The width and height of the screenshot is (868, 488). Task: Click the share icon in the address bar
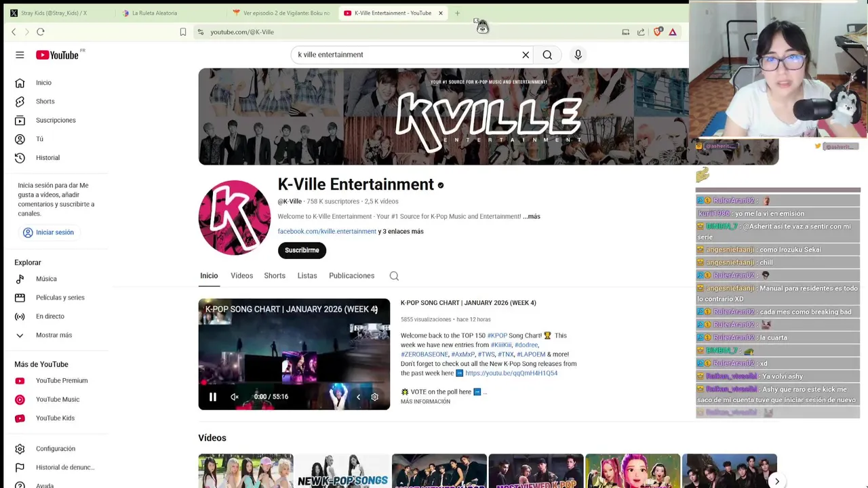[641, 32]
